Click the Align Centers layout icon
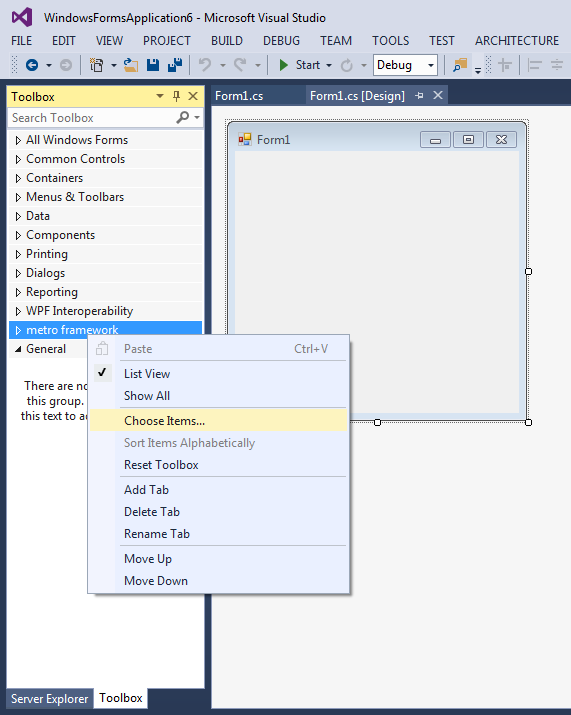The height and width of the screenshot is (715, 571). [557, 65]
